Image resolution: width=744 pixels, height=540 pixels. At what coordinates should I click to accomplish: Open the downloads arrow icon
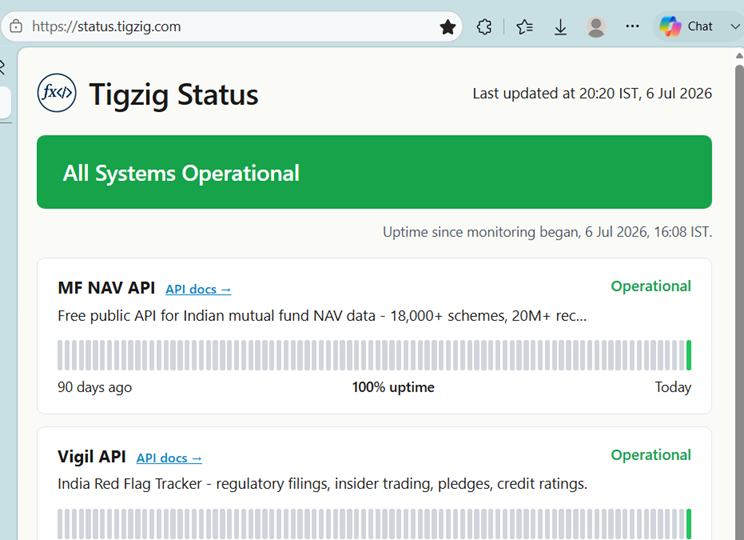coord(560,27)
